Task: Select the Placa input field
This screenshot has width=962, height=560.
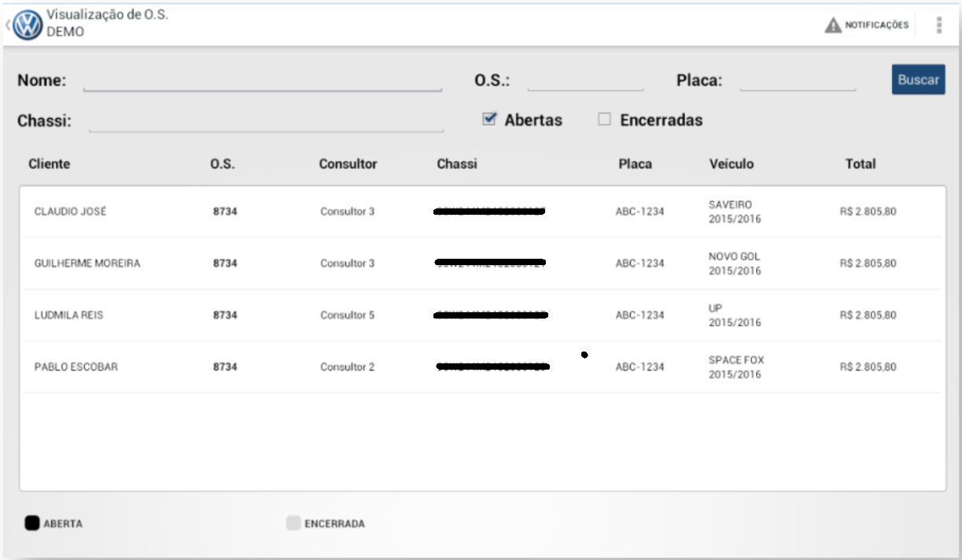Action: click(x=798, y=81)
